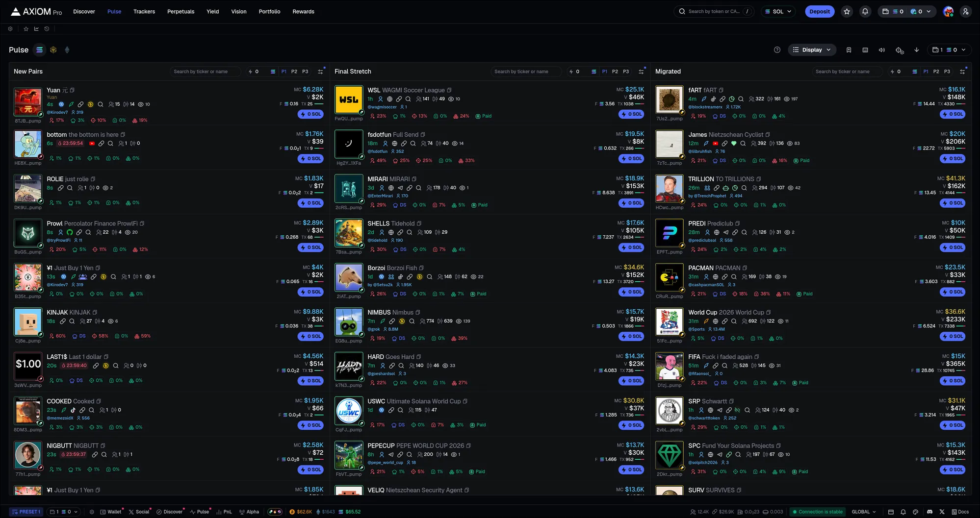
Task: Open theme palette icon in bottom bar
Action: 915,512
